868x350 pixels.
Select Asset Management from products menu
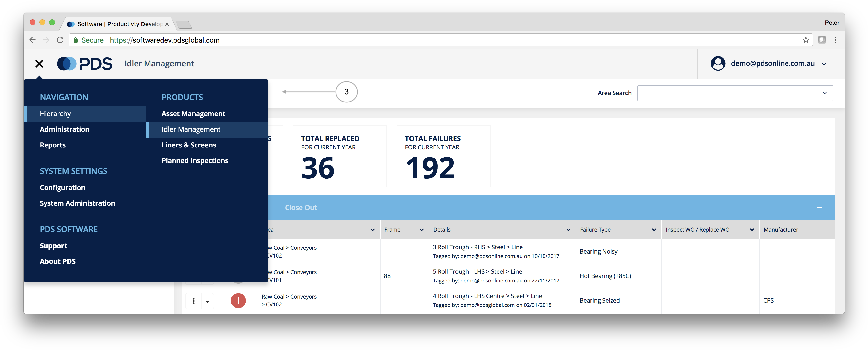point(193,113)
